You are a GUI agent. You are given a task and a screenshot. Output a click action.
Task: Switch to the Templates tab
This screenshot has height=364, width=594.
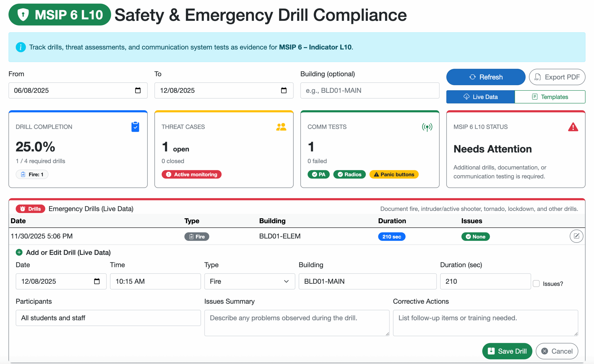point(550,97)
